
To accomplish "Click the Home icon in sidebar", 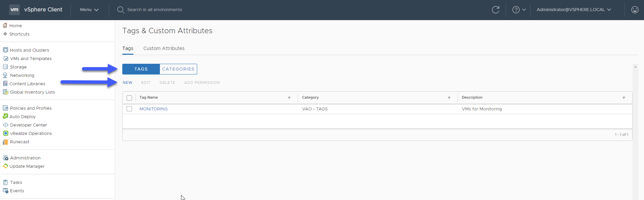I will click(5, 25).
